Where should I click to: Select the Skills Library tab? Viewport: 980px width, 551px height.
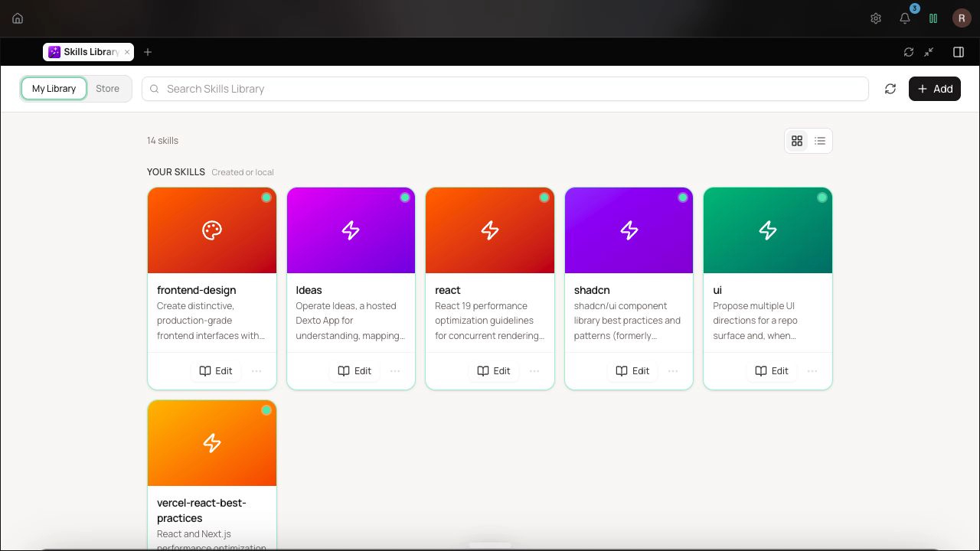pos(89,52)
